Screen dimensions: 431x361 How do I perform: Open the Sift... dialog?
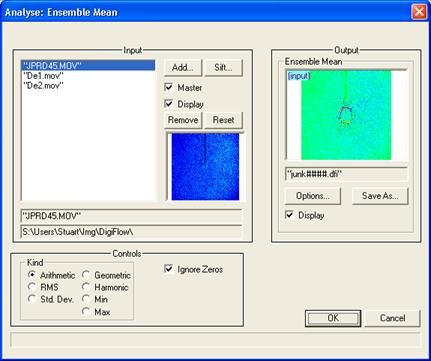click(x=223, y=68)
